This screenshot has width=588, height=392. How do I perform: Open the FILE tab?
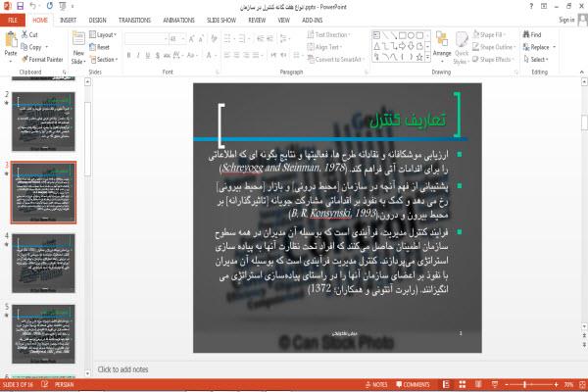[13, 20]
